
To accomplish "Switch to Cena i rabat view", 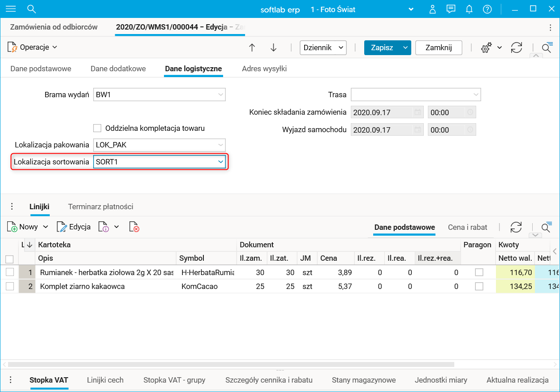I will click(x=468, y=227).
